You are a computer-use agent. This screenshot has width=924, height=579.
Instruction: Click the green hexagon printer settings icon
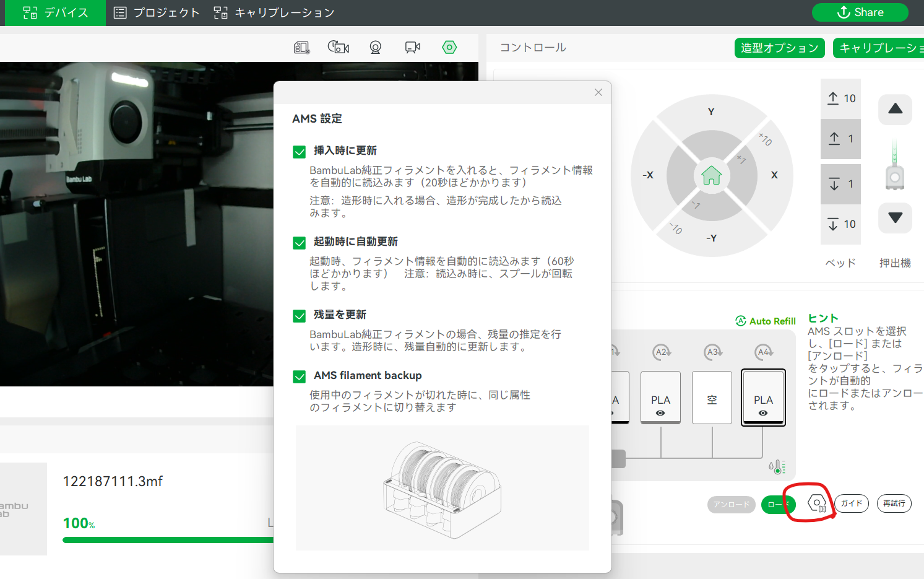[x=449, y=47]
